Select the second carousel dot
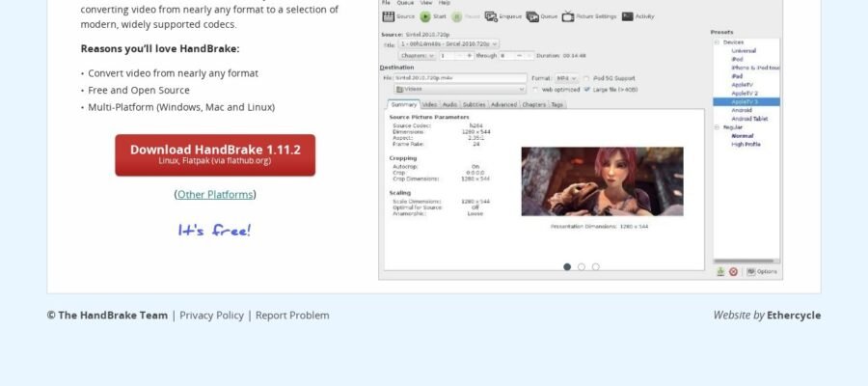 tap(582, 267)
